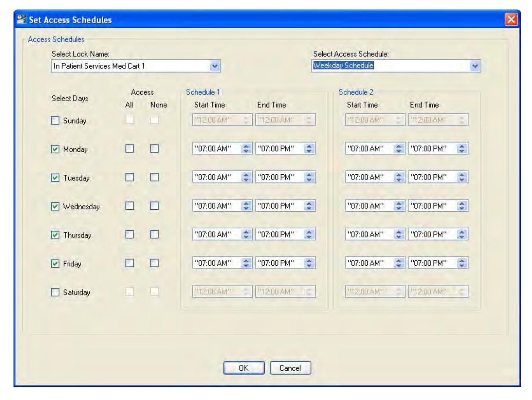Click Tuesday Schedule 1 Start Time spinner

click(x=246, y=177)
